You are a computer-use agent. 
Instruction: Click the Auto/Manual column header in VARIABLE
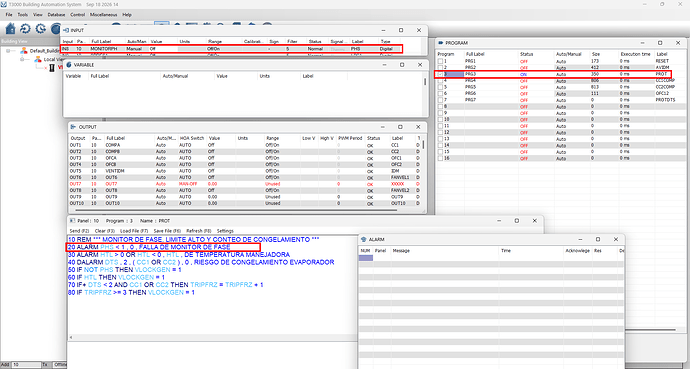tap(175, 76)
